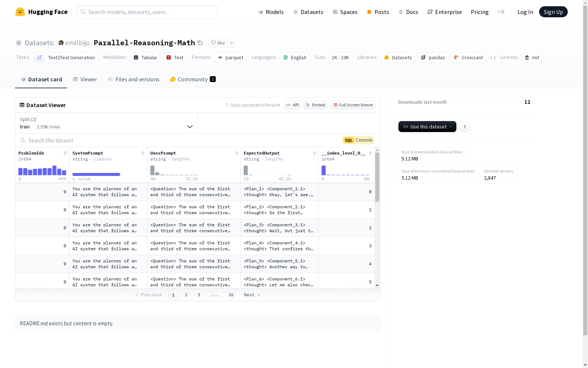Click the pagination ellipsis
Image resolution: width=588 pixels, height=368 pixels.
[215, 295]
